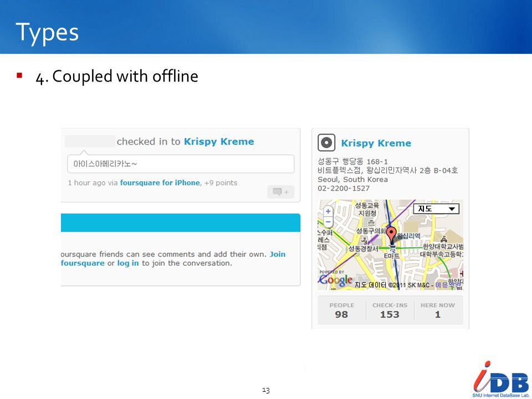Click the IDB lab logo
Screen dimensions: 532x399
point(502,378)
